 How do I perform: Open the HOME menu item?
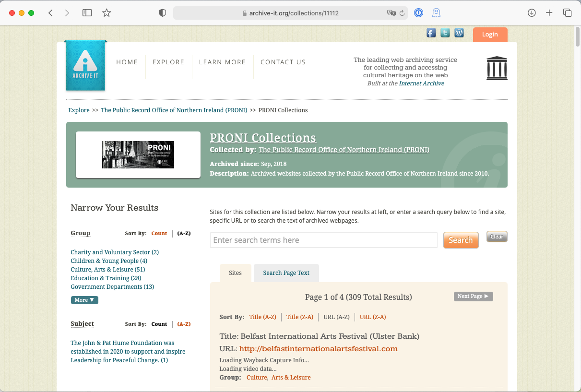127,62
